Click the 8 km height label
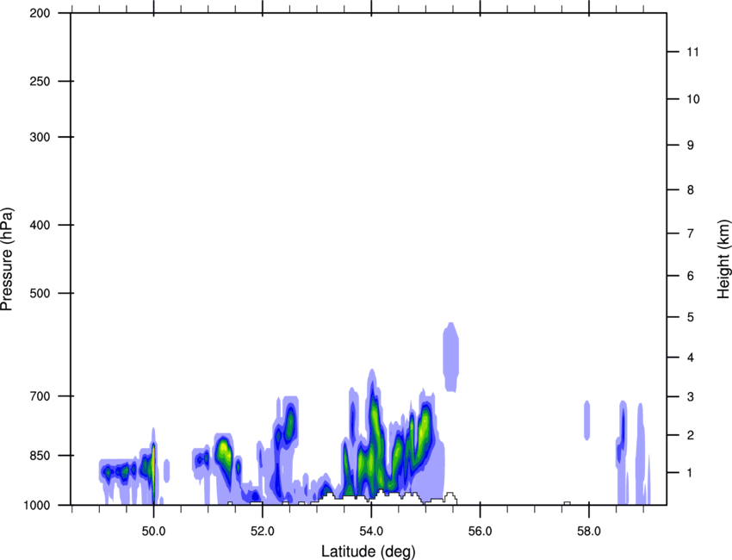 tap(691, 190)
